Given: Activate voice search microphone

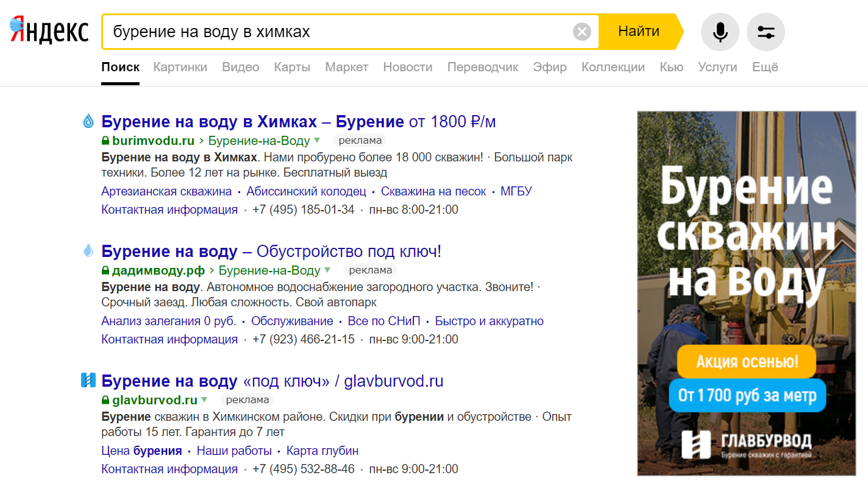Looking at the screenshot, I should 720,32.
